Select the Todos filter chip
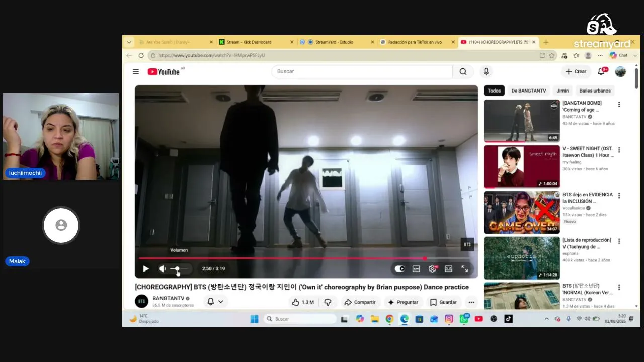644x362 pixels. pos(494,90)
